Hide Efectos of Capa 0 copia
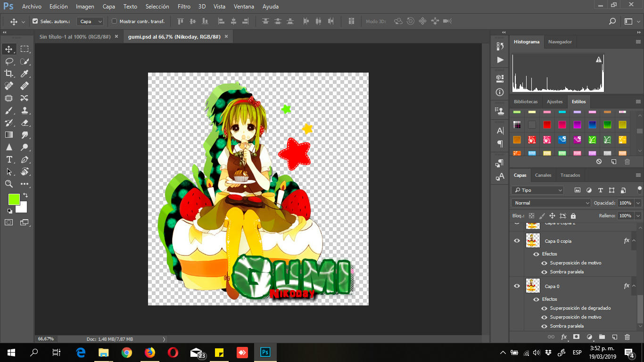 tap(536, 254)
